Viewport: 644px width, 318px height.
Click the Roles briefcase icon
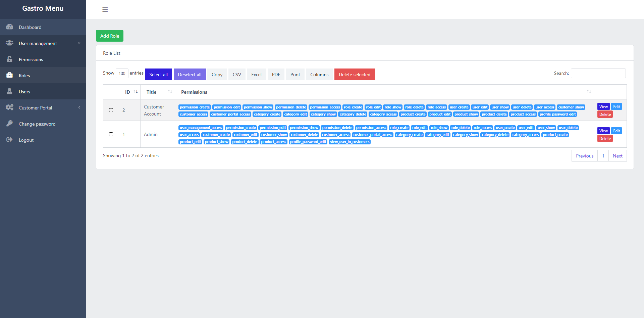[10, 75]
